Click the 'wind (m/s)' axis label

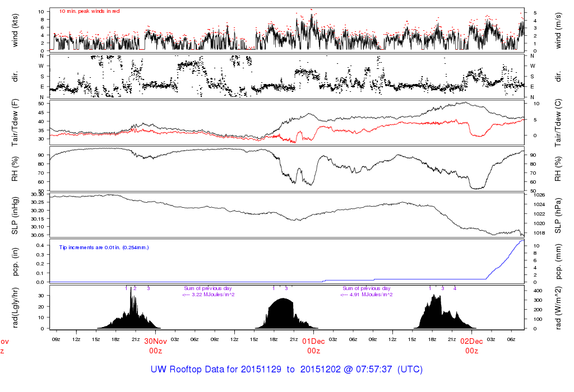tap(558, 30)
